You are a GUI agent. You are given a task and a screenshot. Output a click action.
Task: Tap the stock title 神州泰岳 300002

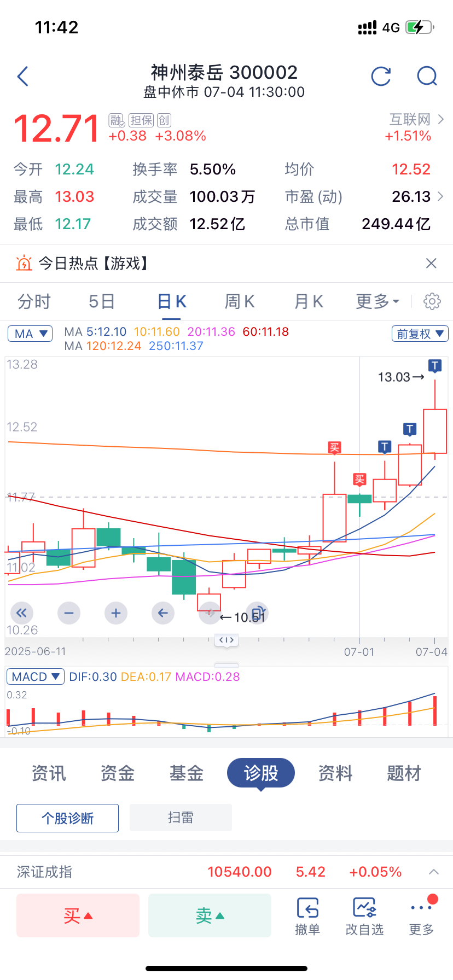[224, 72]
